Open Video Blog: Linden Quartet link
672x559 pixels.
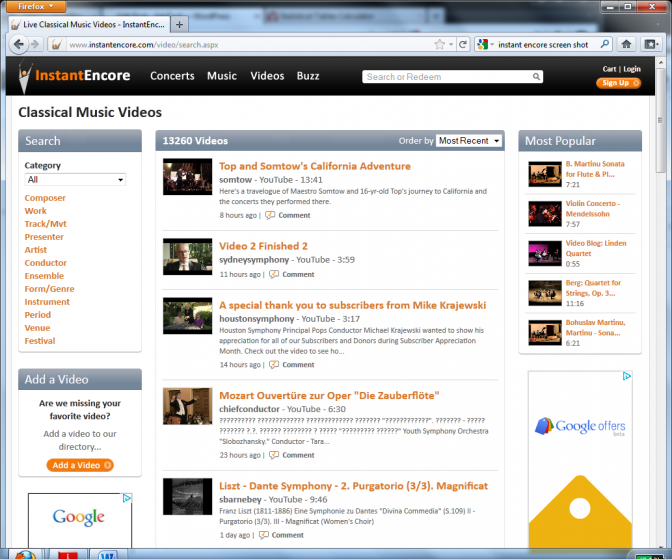596,248
